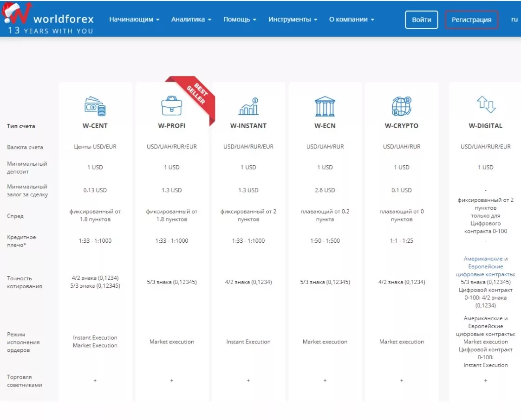521x420 pixels.
Task: Click the Спред row label
Action: [x=15, y=216]
